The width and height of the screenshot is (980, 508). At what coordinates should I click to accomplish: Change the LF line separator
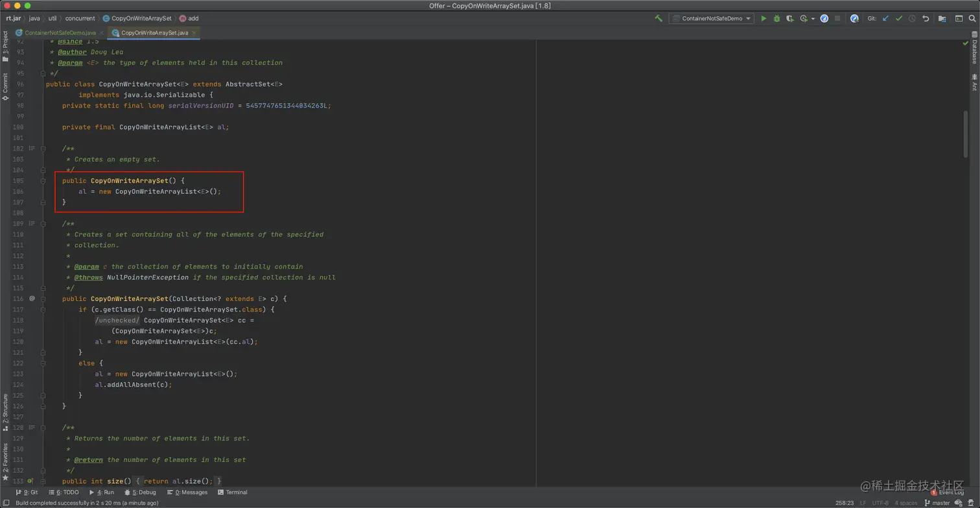pos(863,503)
